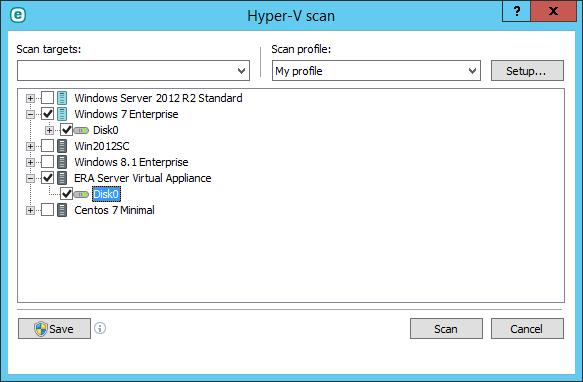Select the ERA Server Virtual Appliance label
The height and width of the screenshot is (382, 583).
tap(143, 178)
